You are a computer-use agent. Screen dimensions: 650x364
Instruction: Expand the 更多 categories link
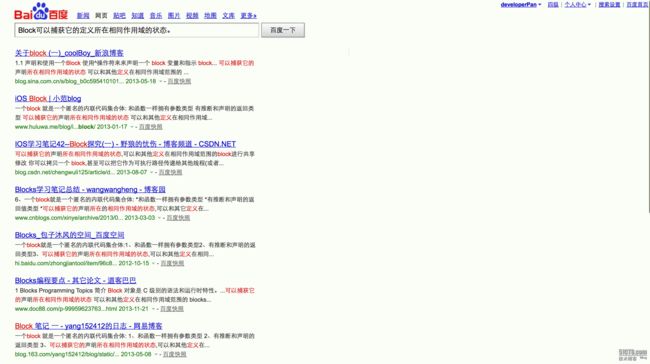[249, 16]
